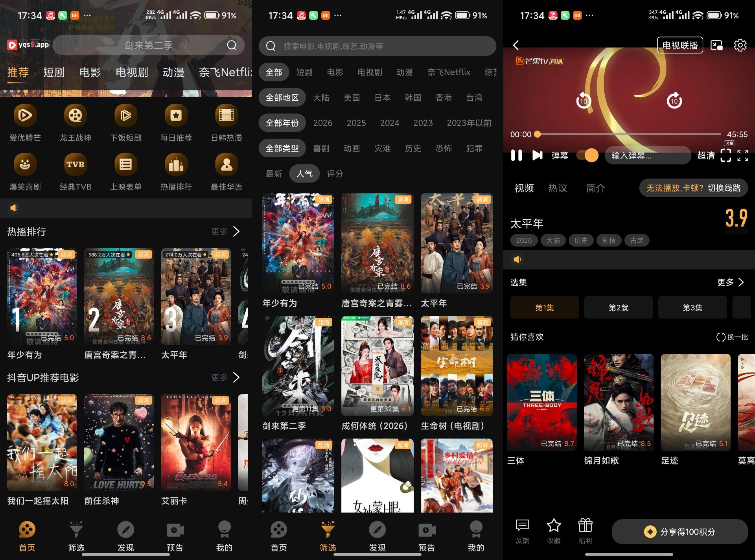Image resolution: width=755 pixels, height=560 pixels.
Task: Click the video progress slider handle
Action: (x=538, y=134)
